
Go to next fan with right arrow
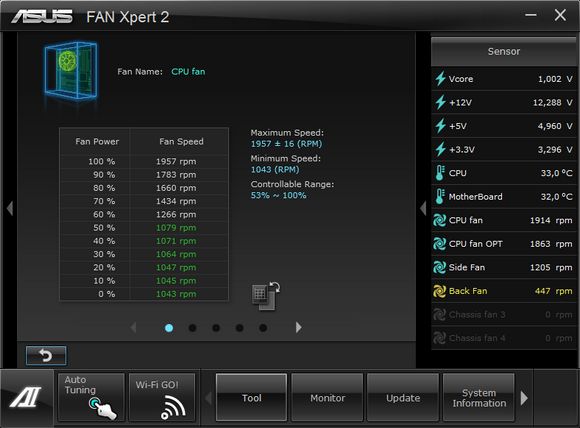[299, 327]
